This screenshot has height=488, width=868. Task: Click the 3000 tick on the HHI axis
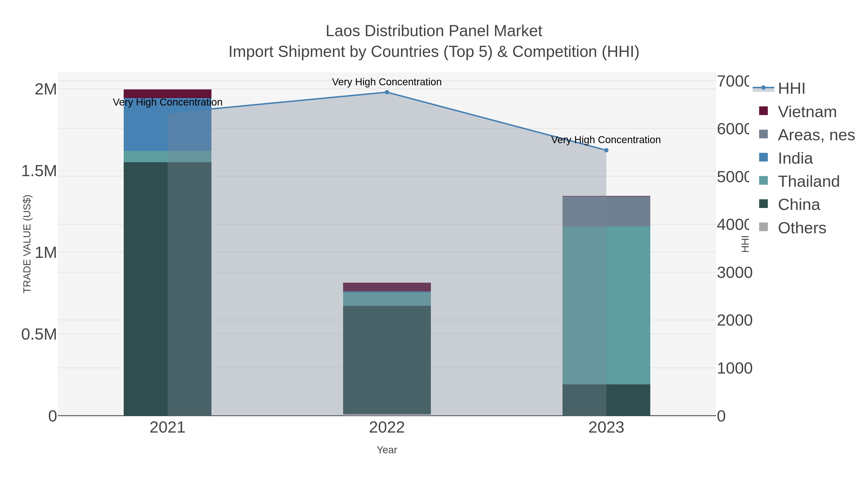click(x=735, y=273)
